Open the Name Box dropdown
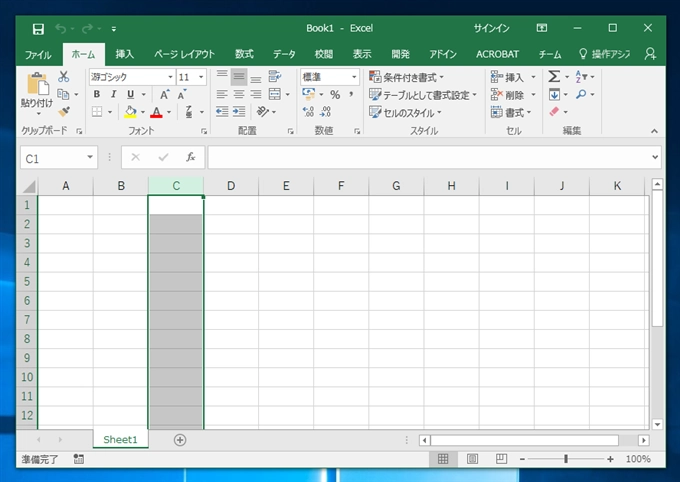 click(x=90, y=157)
